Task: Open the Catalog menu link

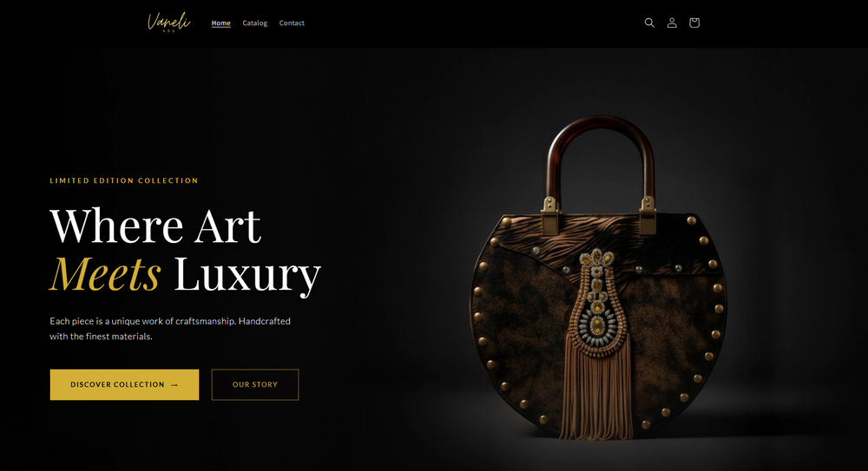Action: pyautogui.click(x=254, y=23)
